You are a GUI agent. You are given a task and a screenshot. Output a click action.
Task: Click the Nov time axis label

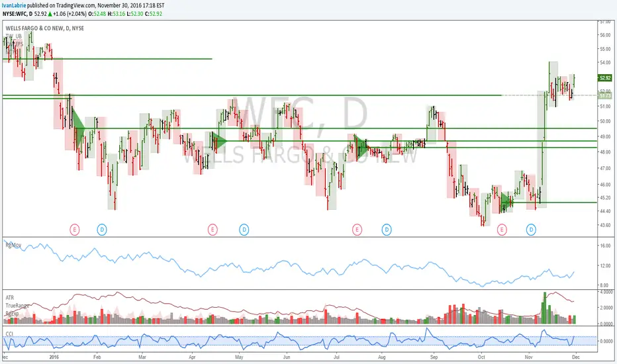(x=528, y=357)
